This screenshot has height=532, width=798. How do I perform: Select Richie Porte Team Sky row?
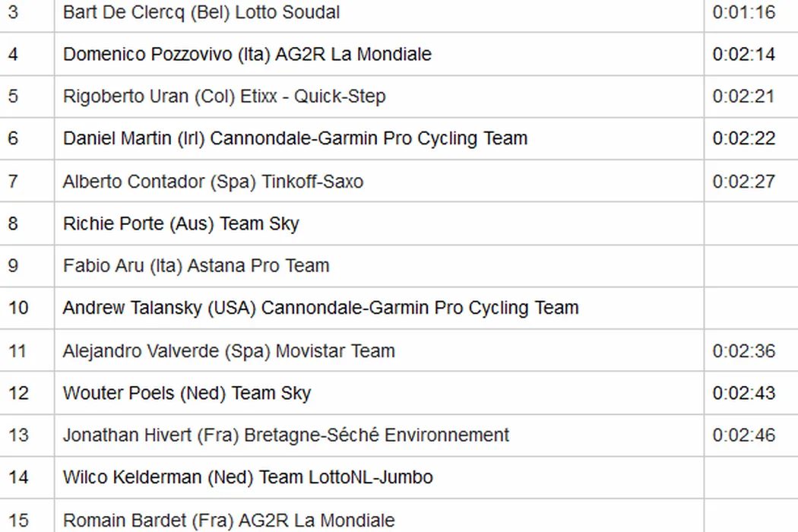click(181, 224)
